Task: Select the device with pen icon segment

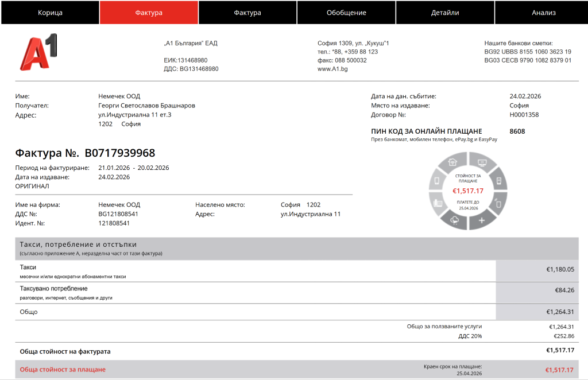Action: pos(498,204)
